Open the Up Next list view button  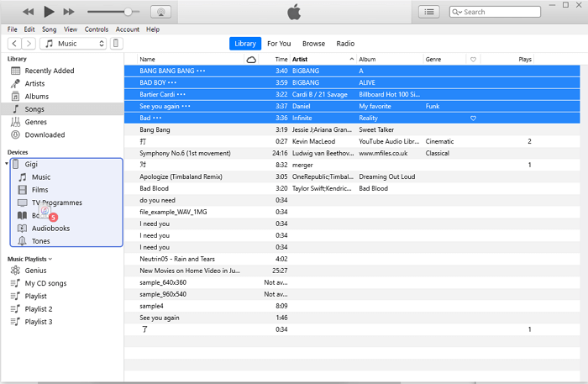click(430, 12)
